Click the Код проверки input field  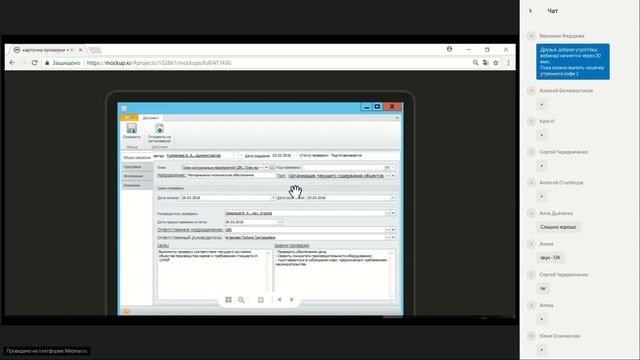tap(345, 167)
